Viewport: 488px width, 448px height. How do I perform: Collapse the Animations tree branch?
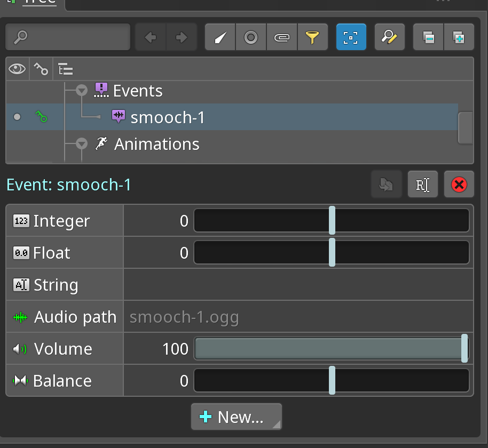[81, 143]
